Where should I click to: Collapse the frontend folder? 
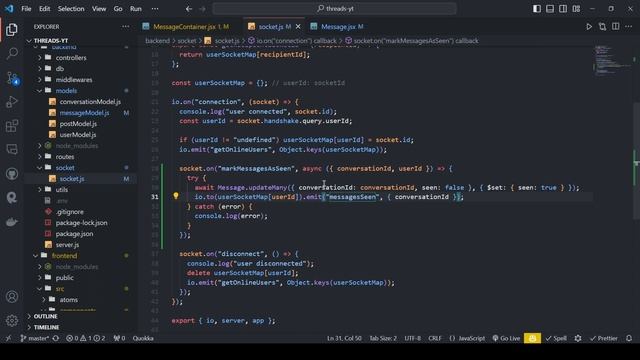64,256
